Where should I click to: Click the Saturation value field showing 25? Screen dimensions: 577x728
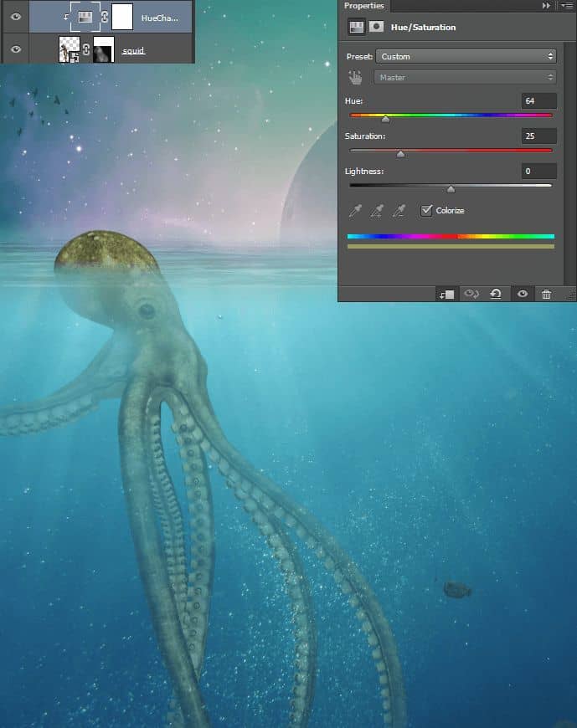(539, 136)
